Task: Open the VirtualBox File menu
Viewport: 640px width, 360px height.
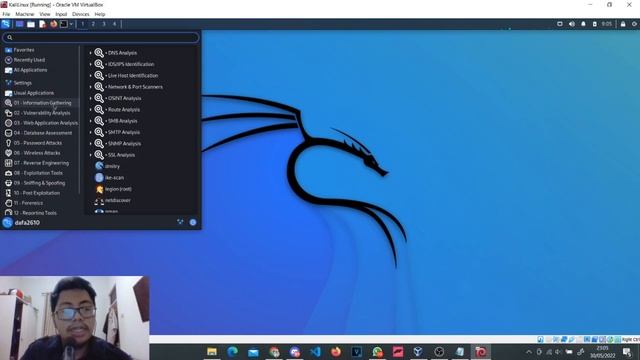Action: [x=6, y=14]
